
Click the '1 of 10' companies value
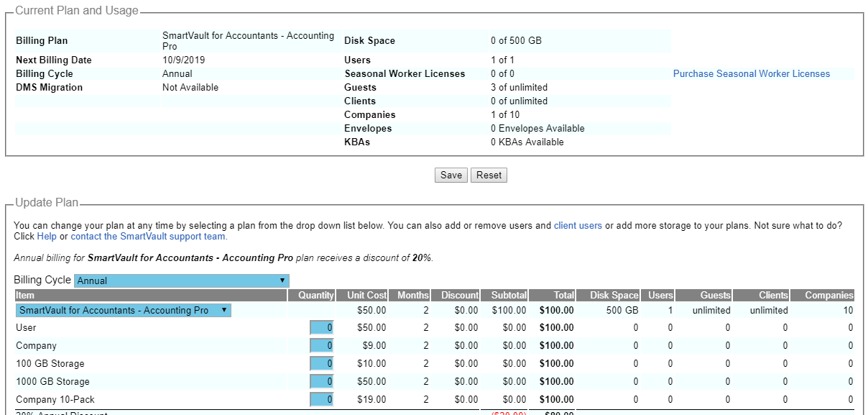(505, 115)
